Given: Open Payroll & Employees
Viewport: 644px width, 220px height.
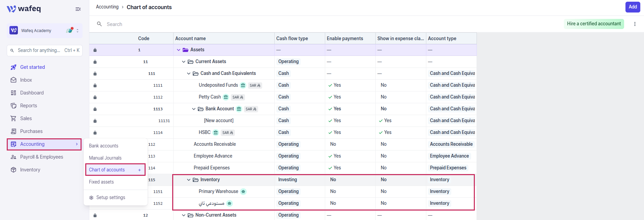Looking at the screenshot, I should click(x=41, y=157).
